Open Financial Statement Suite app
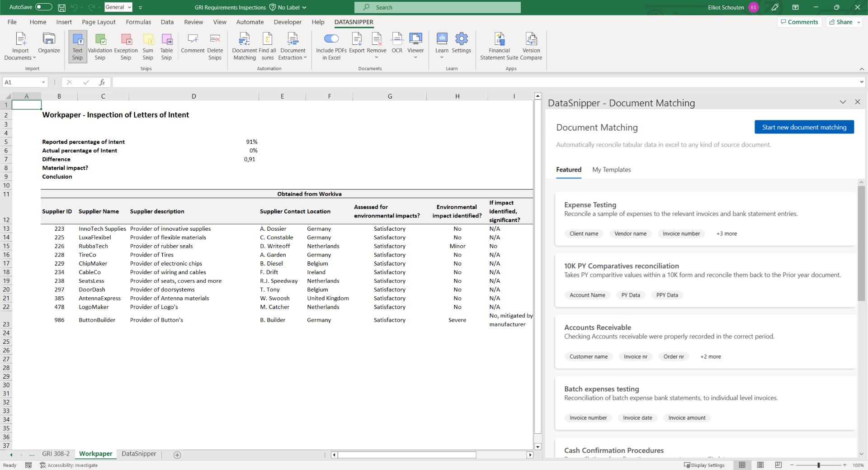The height and width of the screenshot is (470, 868). click(499, 46)
